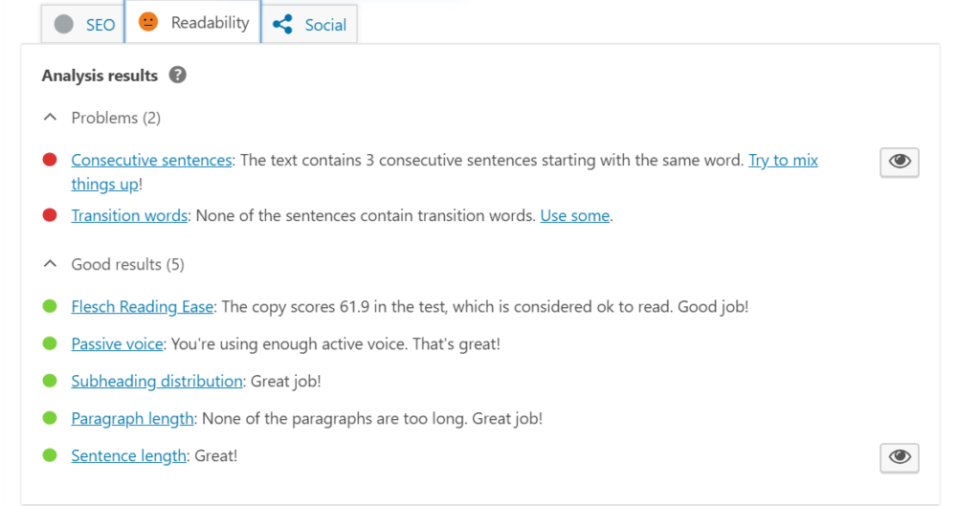Click green bullet beside Passive voice
Screen dimensions: 980x506
pos(50,343)
